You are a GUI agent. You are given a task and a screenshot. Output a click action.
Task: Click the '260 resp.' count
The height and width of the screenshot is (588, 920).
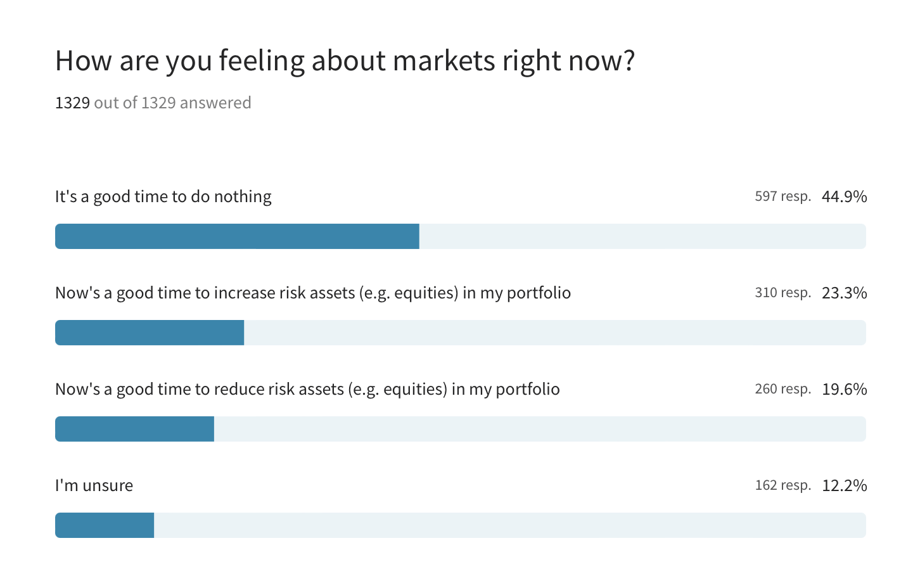(783, 389)
